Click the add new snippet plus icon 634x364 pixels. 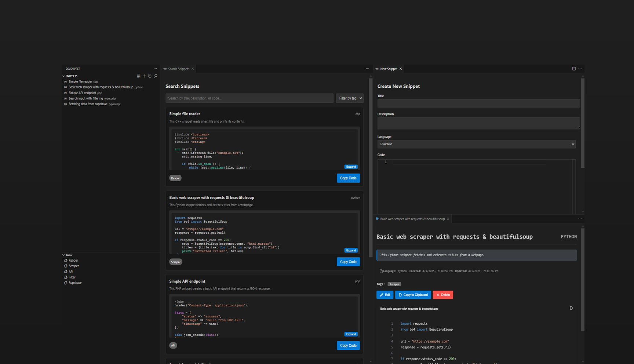(144, 76)
